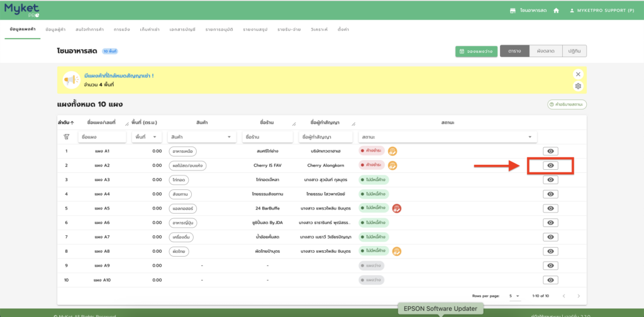Screen dimensions: 644x317
Task: Switch to the ปฏิทิน calendar view button
Action: click(574, 52)
